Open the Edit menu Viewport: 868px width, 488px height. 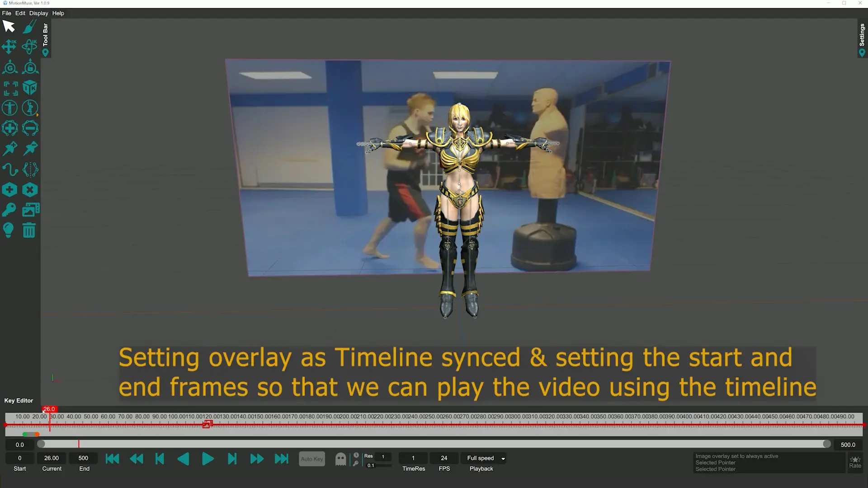20,13
